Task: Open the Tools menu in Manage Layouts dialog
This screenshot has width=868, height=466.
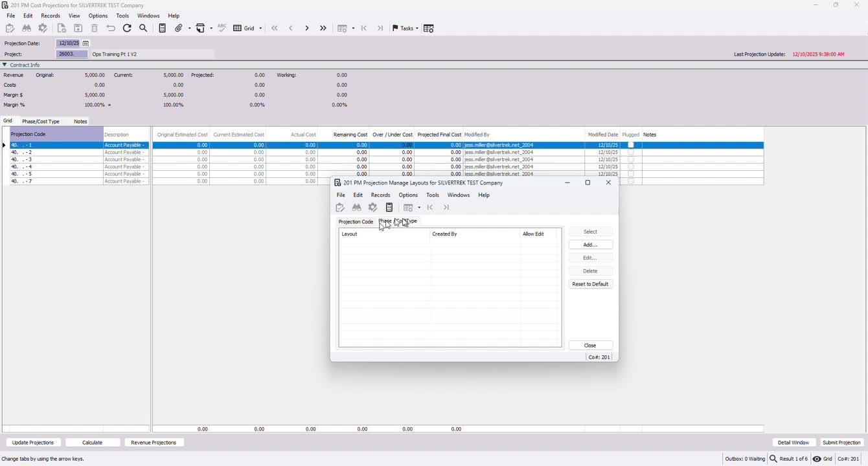Action: 433,195
